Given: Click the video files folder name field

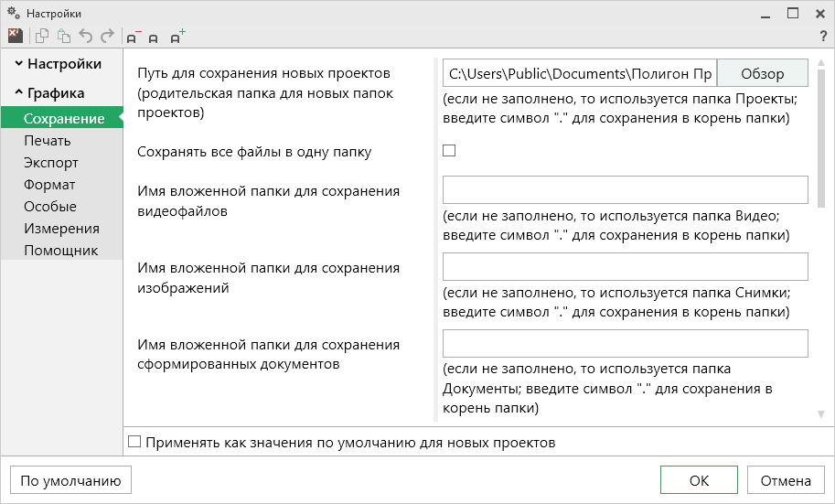Looking at the screenshot, I should coord(625,189).
